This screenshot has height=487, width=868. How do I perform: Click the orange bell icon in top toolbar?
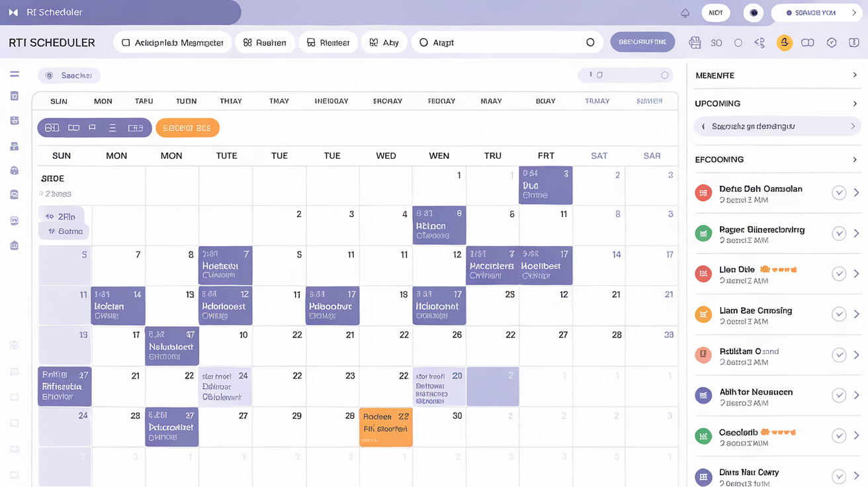click(x=784, y=42)
